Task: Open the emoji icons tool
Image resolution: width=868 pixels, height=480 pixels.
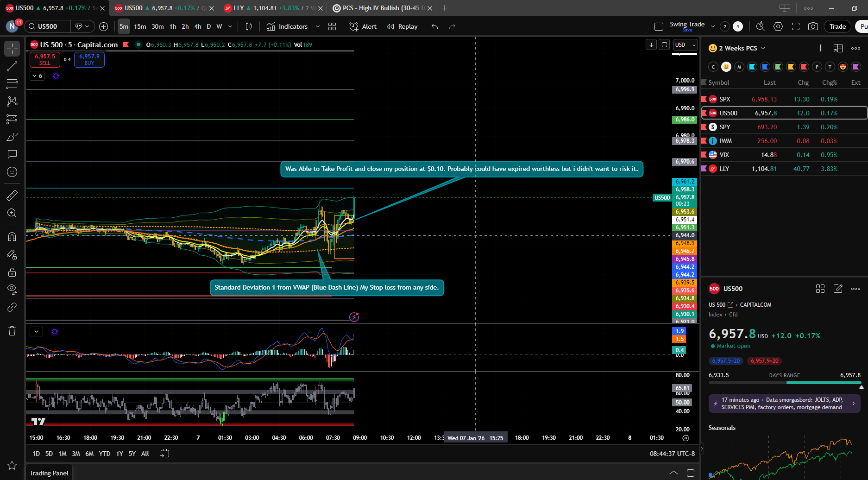Action: point(12,172)
